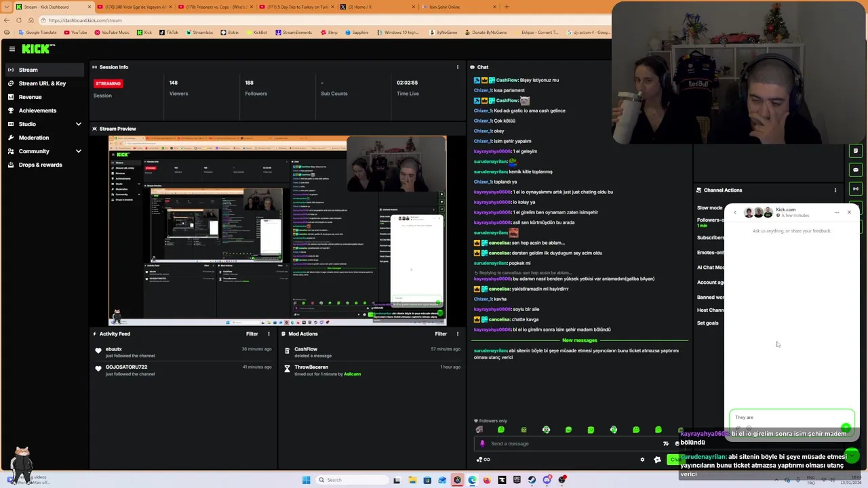Open Session Info panel options menu
The image size is (868, 488).
[x=457, y=67]
